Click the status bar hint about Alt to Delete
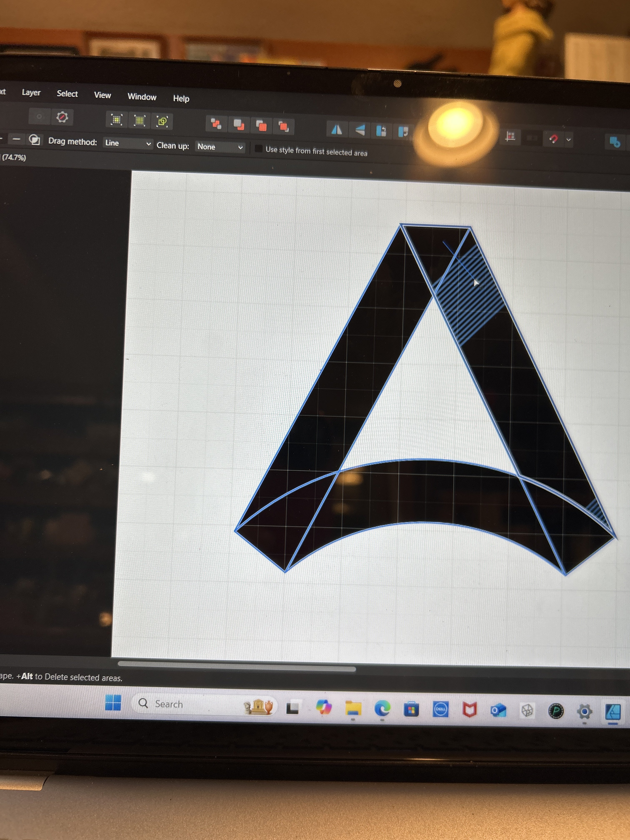This screenshot has width=630, height=840. click(61, 677)
